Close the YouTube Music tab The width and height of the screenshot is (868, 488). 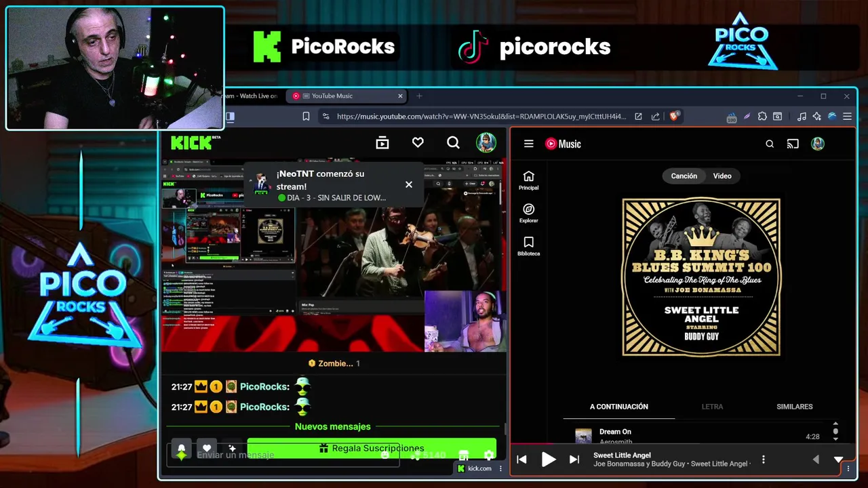[400, 96]
